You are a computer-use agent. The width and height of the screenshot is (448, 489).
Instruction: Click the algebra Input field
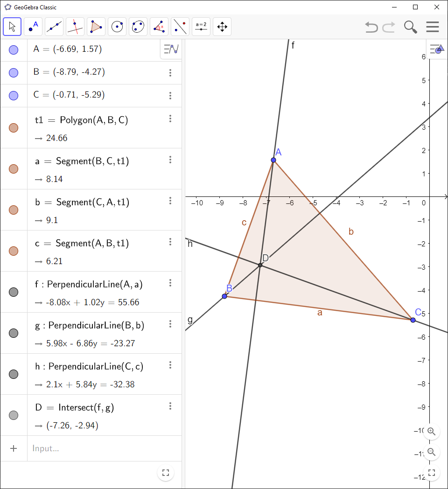[104, 448]
